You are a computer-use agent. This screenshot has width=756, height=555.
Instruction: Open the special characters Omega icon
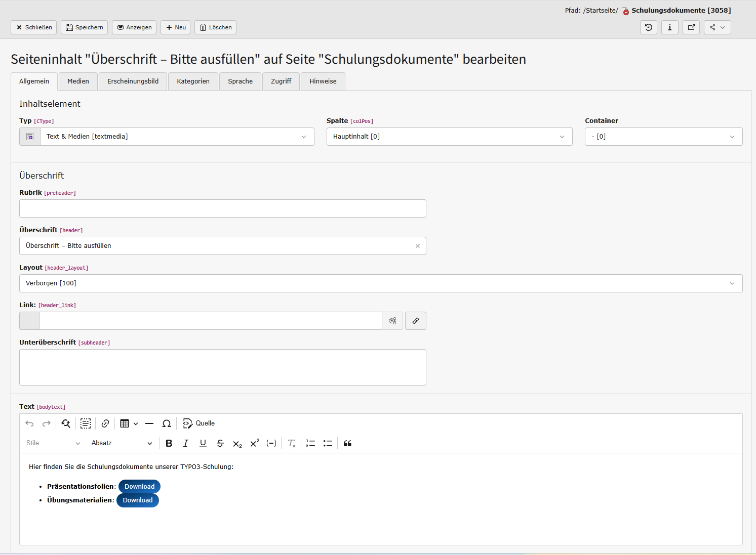pos(167,423)
